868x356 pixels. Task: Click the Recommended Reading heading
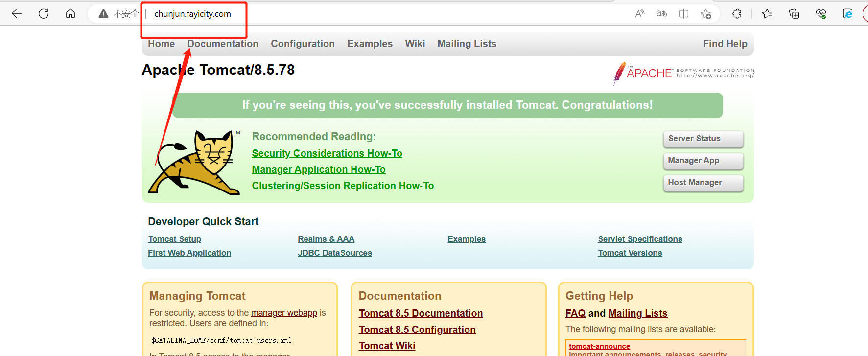[x=314, y=137]
